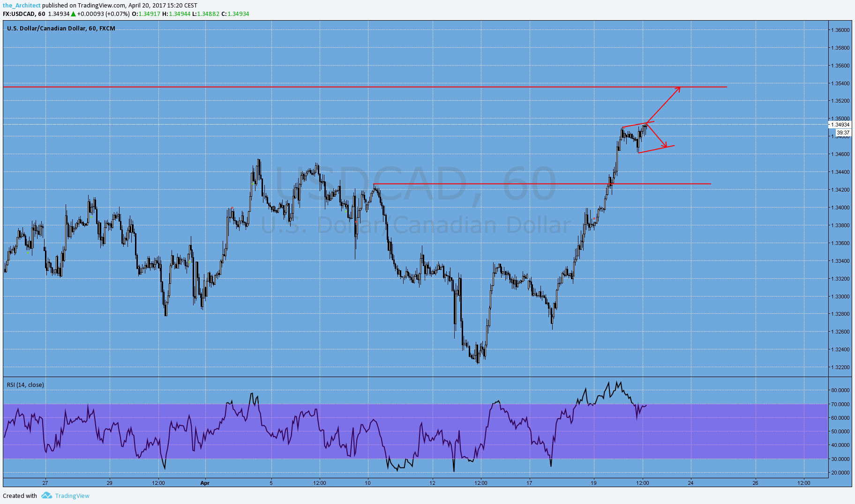The image size is (855, 504).
Task: Click the candle countdown timer 39:37
Action: [x=843, y=133]
